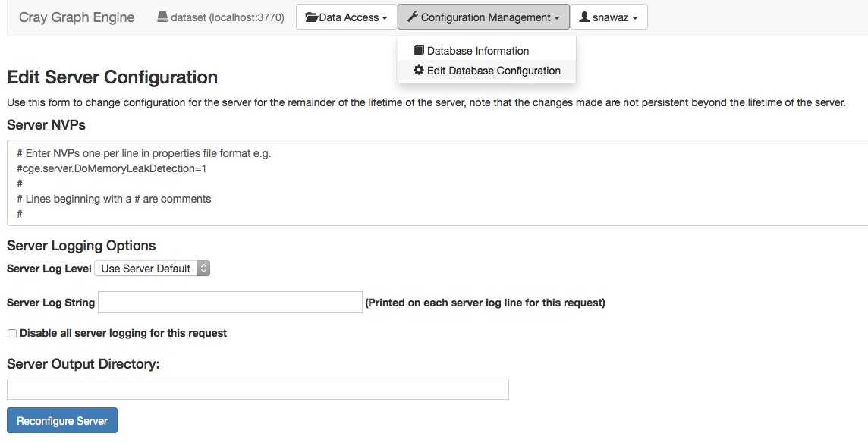The width and height of the screenshot is (868, 443).
Task: Click the book icon beside Database Information
Action: click(x=419, y=51)
